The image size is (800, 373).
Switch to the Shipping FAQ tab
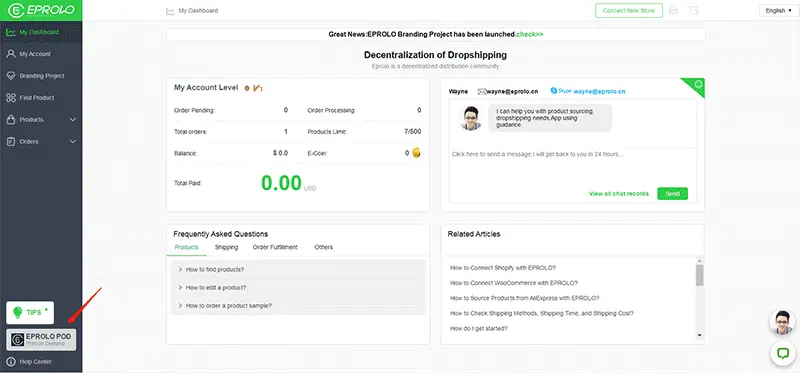pos(227,247)
